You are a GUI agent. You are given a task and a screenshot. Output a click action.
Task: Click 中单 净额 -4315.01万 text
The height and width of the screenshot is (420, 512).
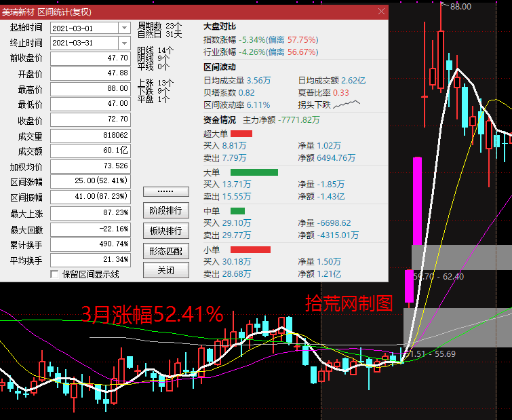pos(328,235)
